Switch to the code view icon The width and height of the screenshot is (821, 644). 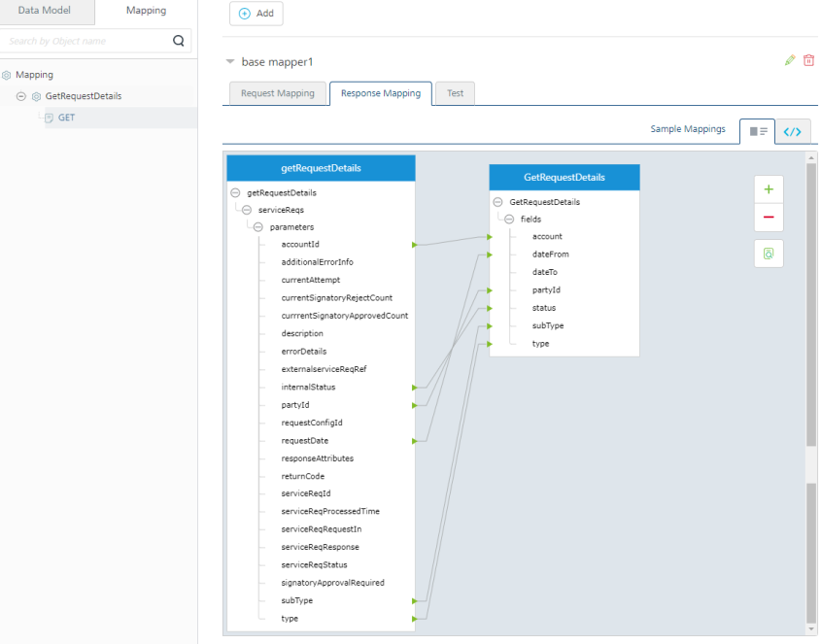pos(793,132)
